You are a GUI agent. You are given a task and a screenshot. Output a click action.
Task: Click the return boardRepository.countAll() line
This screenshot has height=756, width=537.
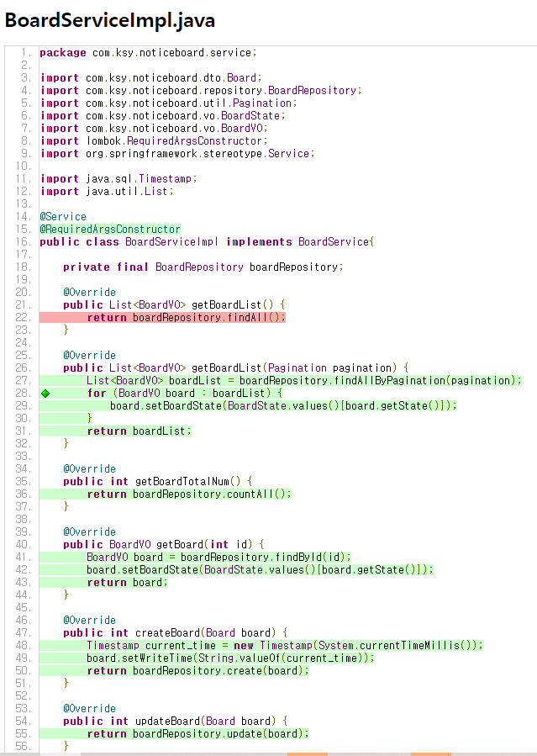189,494
